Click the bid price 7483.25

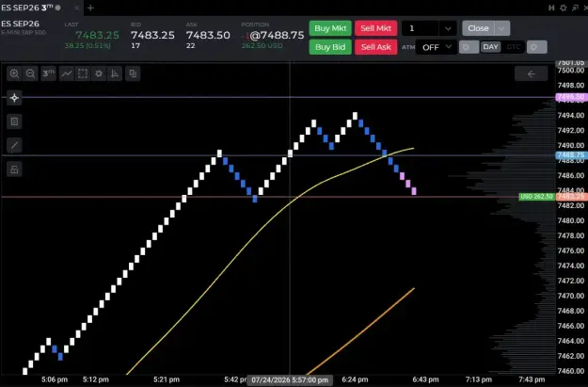(x=152, y=35)
